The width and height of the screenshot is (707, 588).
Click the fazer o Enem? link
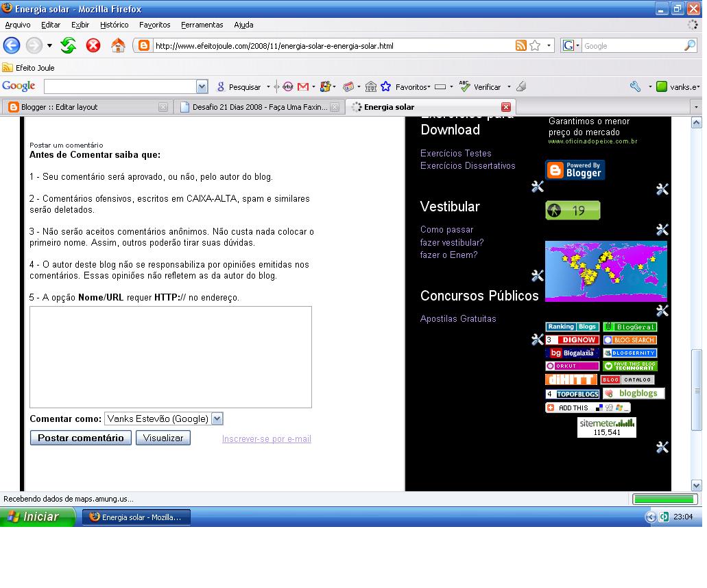[448, 255]
